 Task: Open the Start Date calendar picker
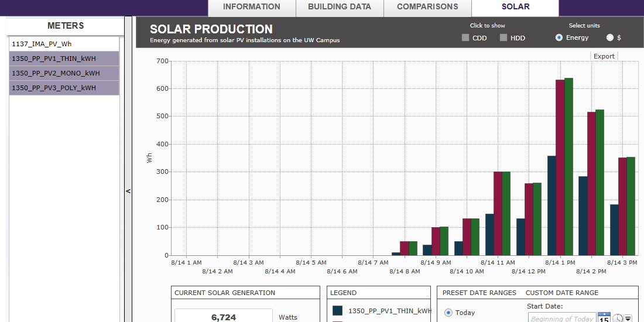click(x=604, y=318)
